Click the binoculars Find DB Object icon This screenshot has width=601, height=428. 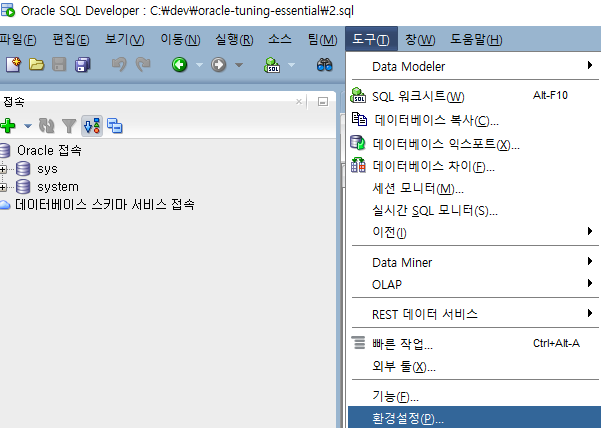(324, 65)
